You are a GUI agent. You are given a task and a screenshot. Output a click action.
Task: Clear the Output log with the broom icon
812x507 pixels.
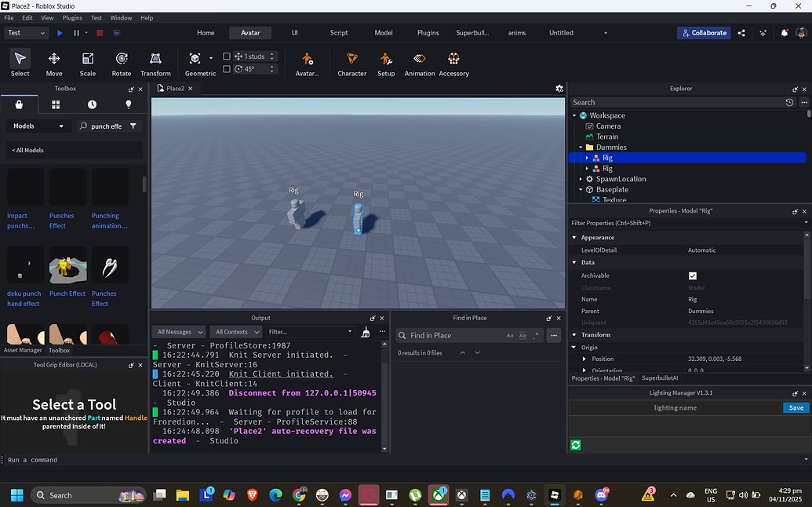pos(366,331)
